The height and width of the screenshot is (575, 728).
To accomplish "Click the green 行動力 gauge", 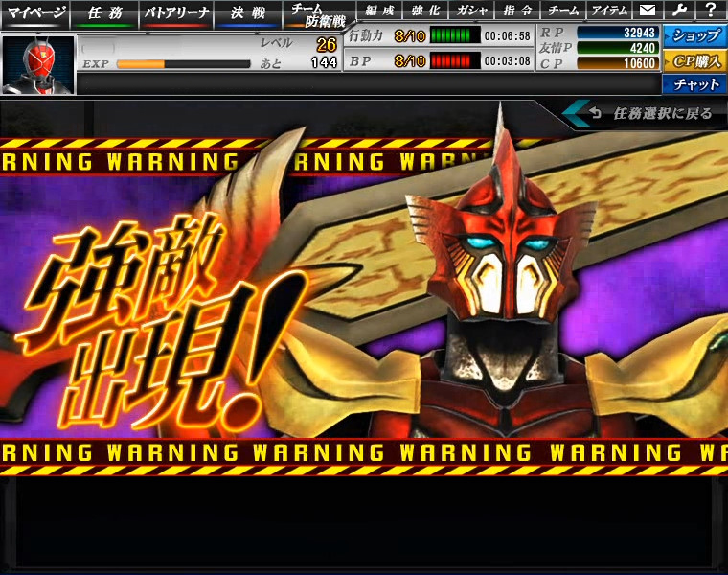I will (455, 35).
